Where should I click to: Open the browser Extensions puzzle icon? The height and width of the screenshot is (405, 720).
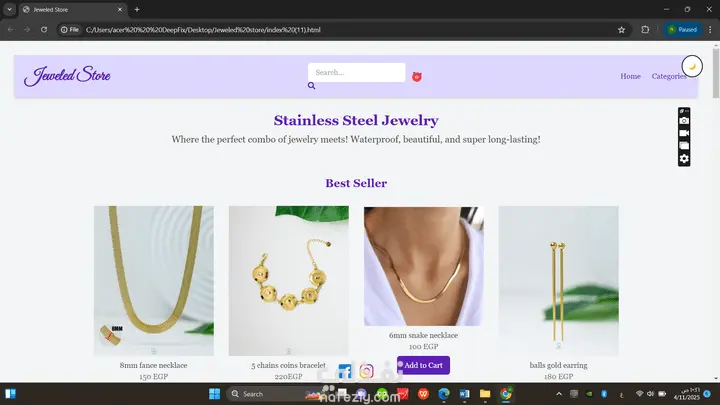point(645,30)
